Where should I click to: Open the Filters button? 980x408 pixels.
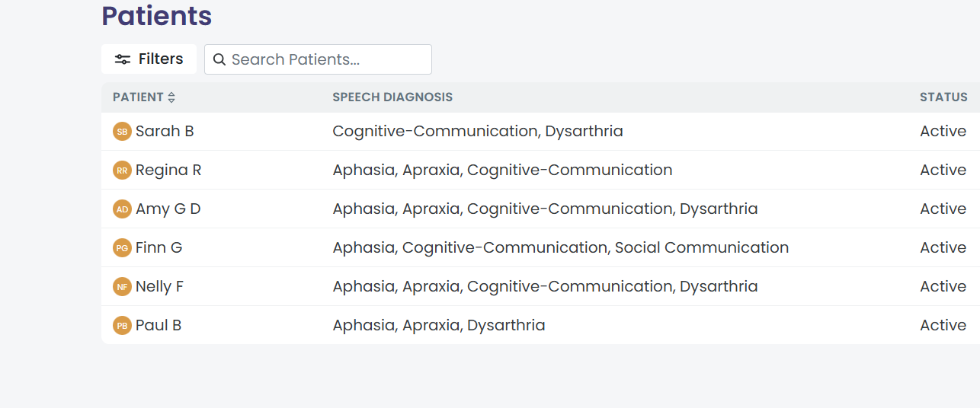click(x=149, y=59)
